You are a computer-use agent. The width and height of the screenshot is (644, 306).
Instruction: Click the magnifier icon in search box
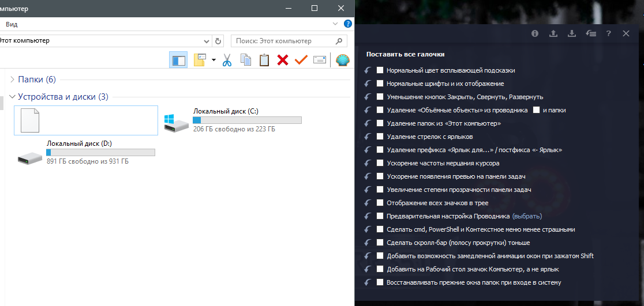pyautogui.click(x=339, y=41)
